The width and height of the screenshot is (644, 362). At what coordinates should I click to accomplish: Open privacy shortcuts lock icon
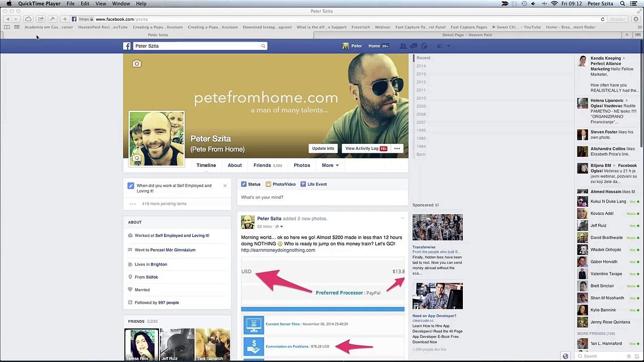pyautogui.click(x=440, y=46)
